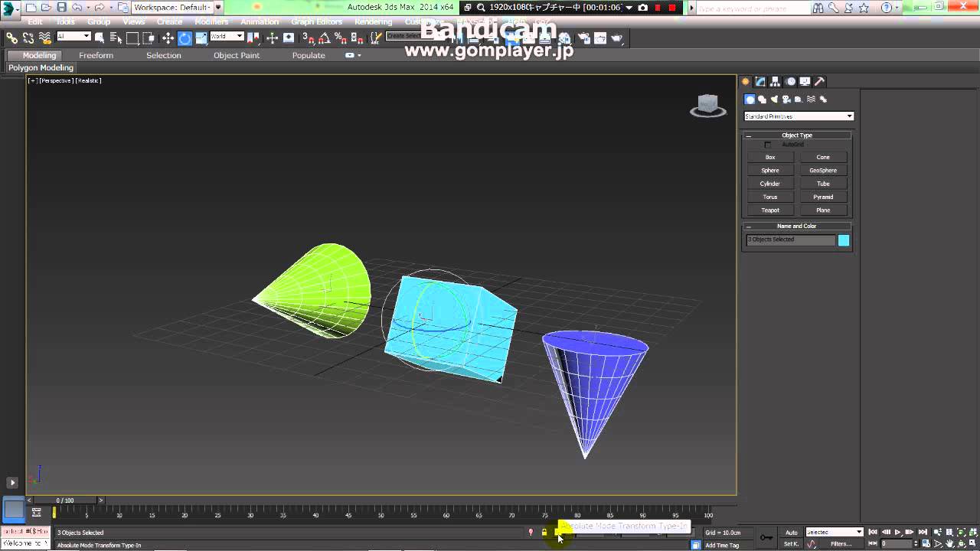Click the ViewCube in the viewport
Viewport: 980px width, 551px height.
[x=708, y=106]
